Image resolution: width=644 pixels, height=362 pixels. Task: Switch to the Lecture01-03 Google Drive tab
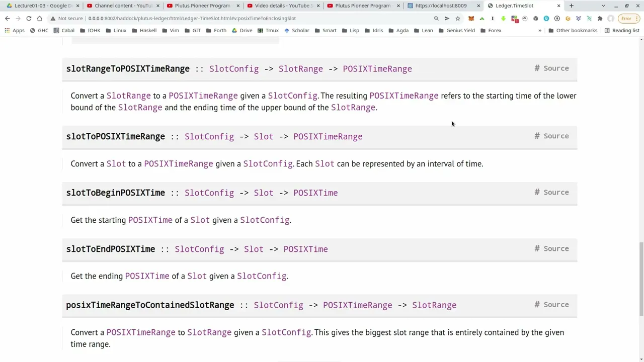pos(43,6)
